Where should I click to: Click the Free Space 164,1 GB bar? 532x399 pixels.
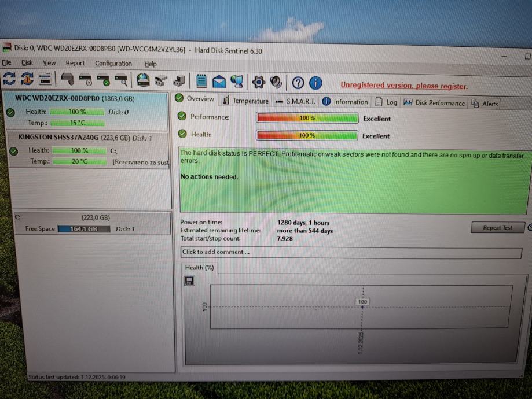pos(84,229)
